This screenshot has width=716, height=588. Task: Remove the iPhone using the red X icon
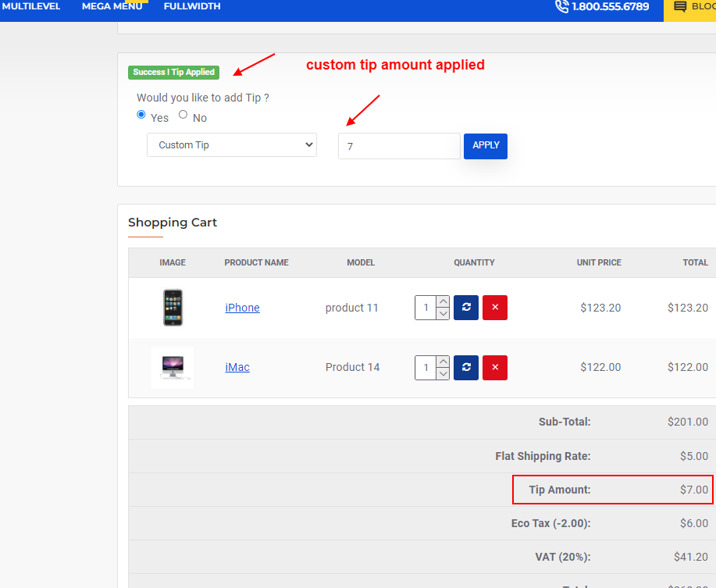[494, 307]
